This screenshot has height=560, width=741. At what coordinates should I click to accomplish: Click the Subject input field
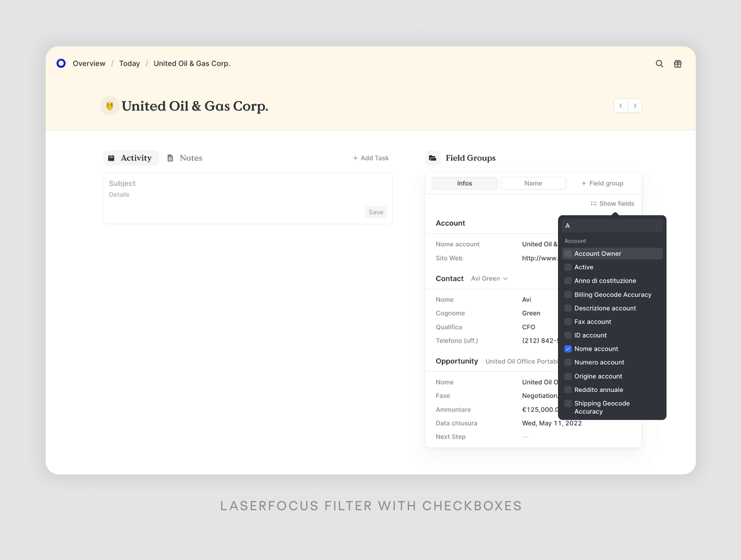click(x=247, y=183)
